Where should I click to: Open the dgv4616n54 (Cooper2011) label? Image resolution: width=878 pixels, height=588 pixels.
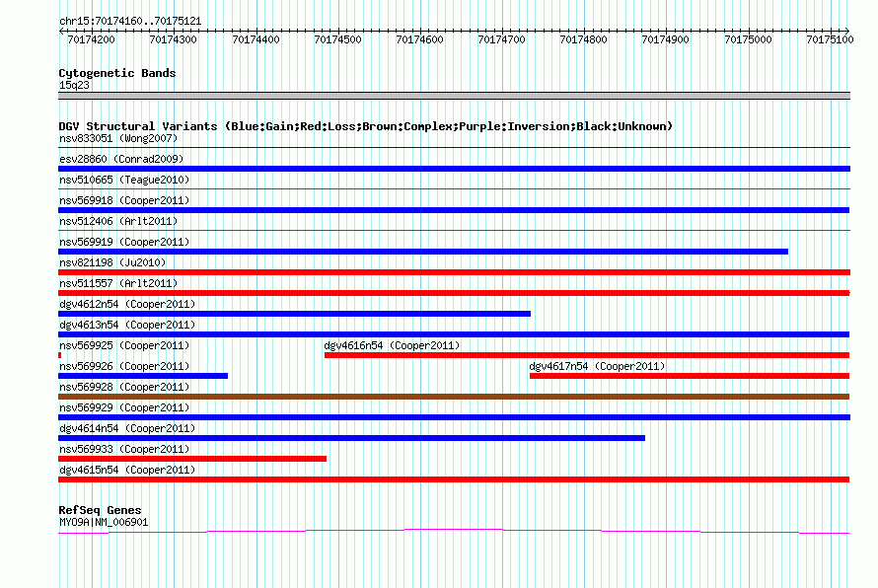[392, 345]
